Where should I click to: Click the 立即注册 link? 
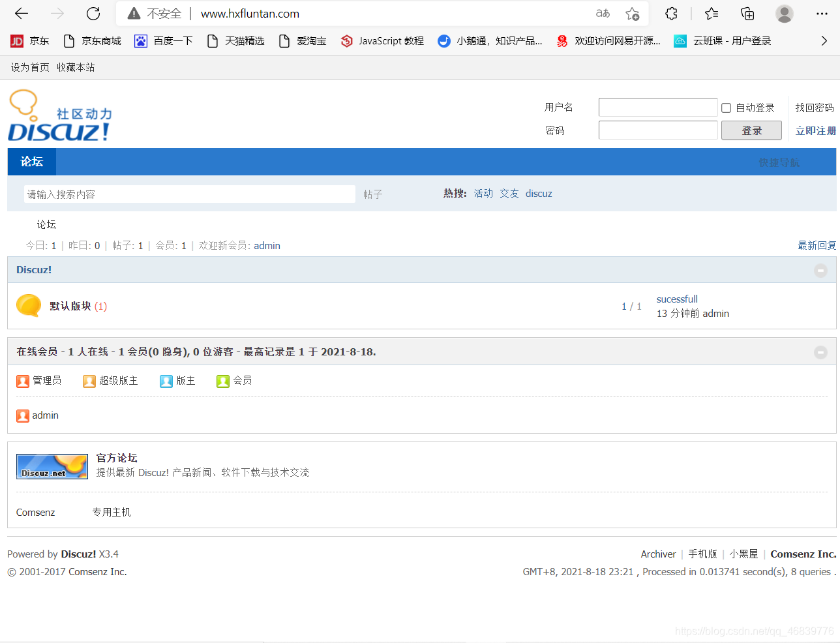pos(815,130)
